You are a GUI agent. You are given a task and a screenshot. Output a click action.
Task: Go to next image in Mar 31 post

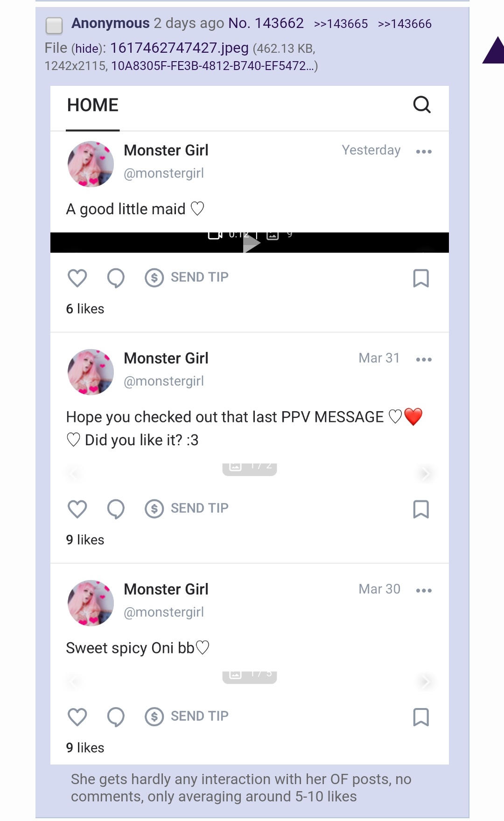(424, 474)
